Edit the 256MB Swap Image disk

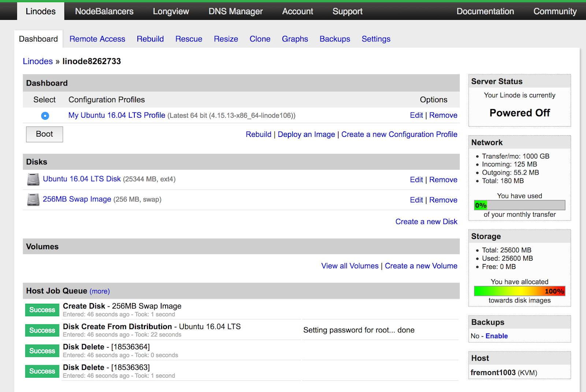click(x=416, y=200)
